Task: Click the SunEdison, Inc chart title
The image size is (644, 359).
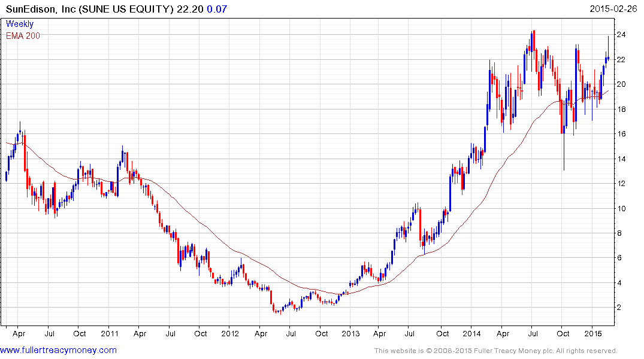Action: [x=89, y=9]
